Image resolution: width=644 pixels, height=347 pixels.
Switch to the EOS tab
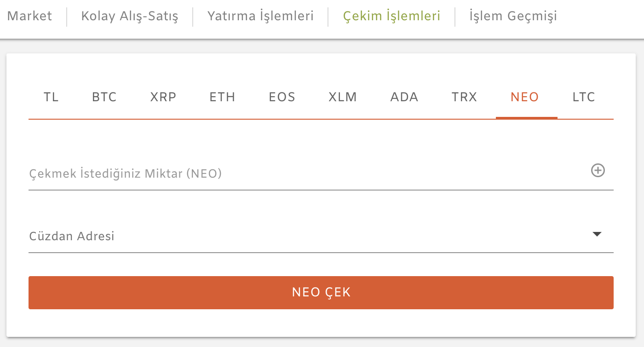pos(282,98)
